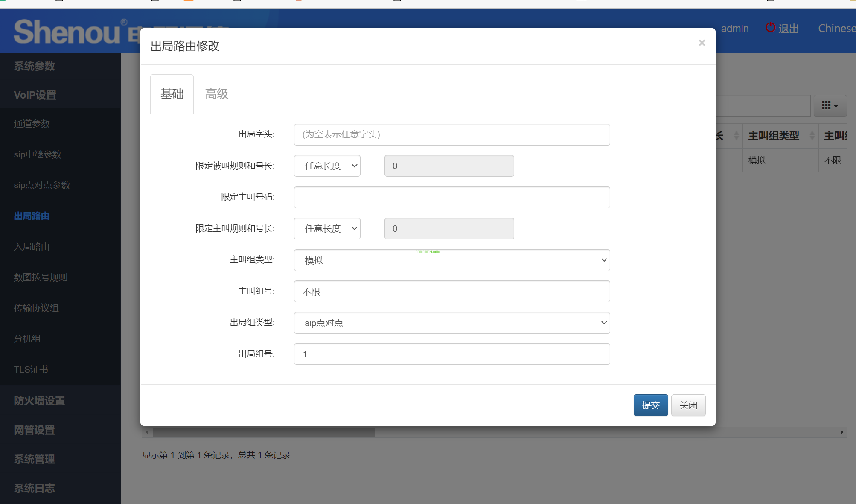
Task: Open the 出局组类型 dropdown
Action: tap(451, 323)
